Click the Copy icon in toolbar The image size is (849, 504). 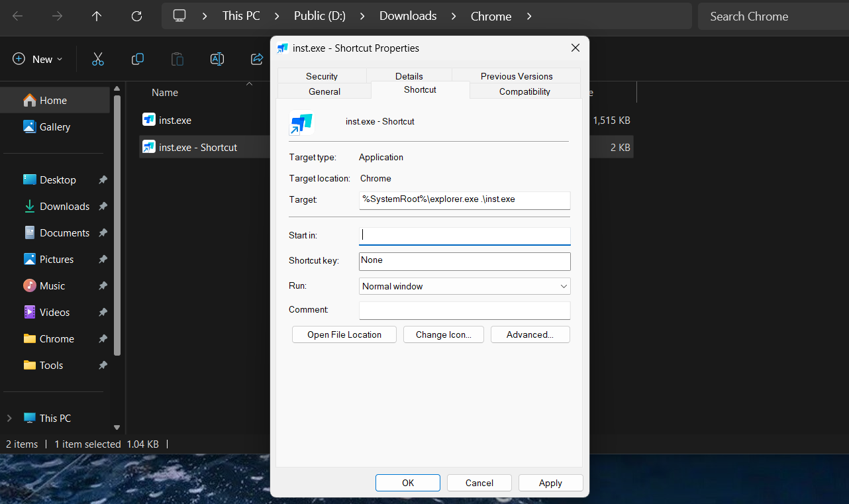(138, 60)
